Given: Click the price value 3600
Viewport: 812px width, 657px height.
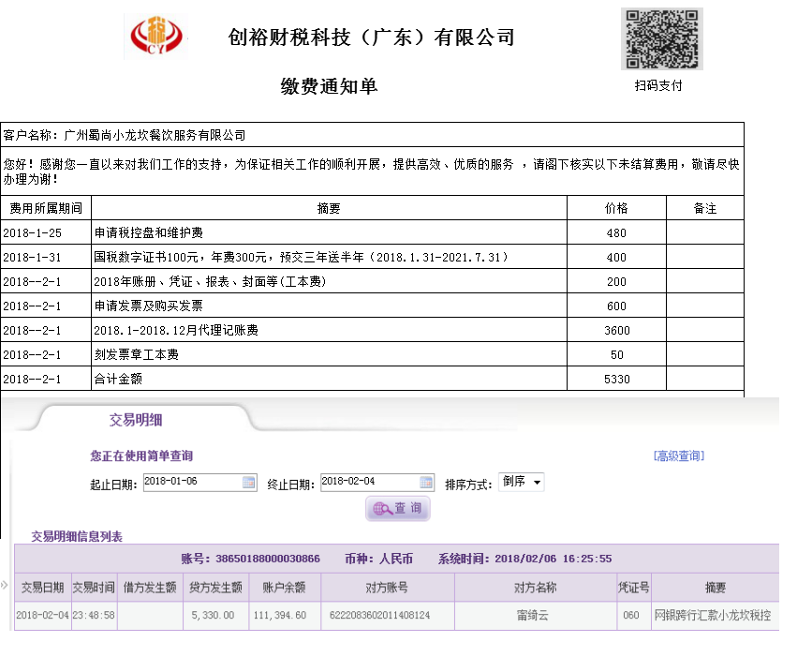Looking at the screenshot, I should point(617,331).
